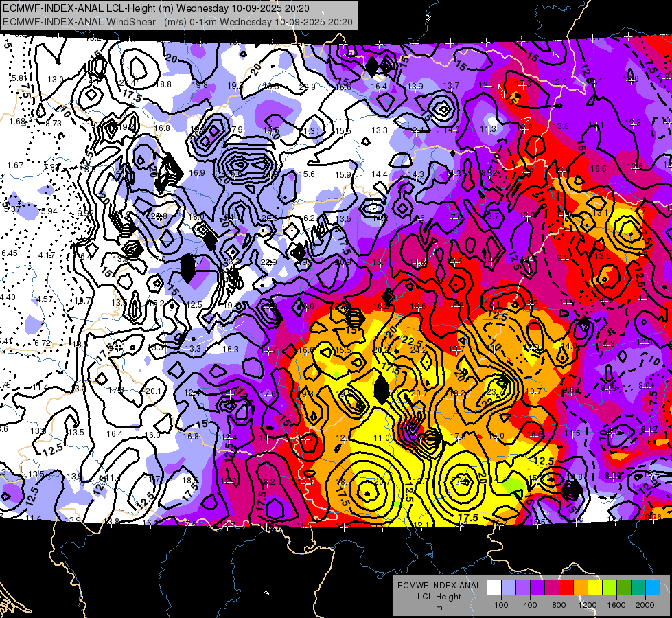This screenshot has height=618, width=672.
Task: Click the WindShear 0-1km title line
Action: [177, 22]
